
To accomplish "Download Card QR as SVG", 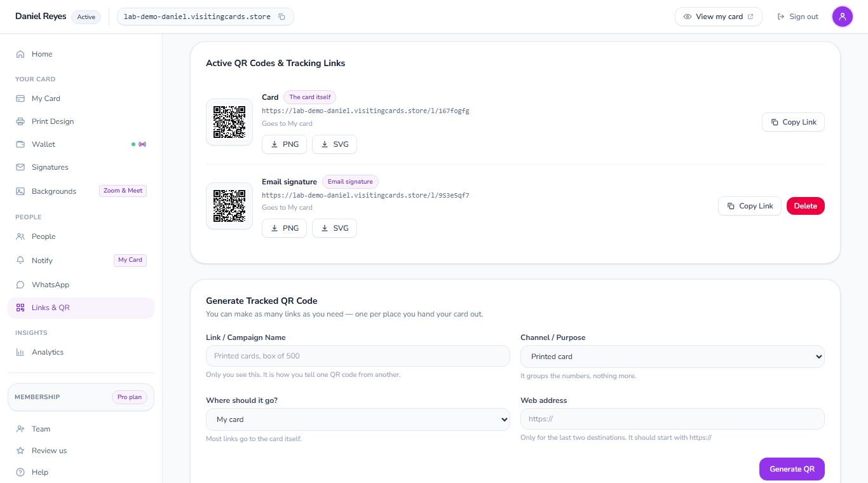I will pyautogui.click(x=334, y=144).
